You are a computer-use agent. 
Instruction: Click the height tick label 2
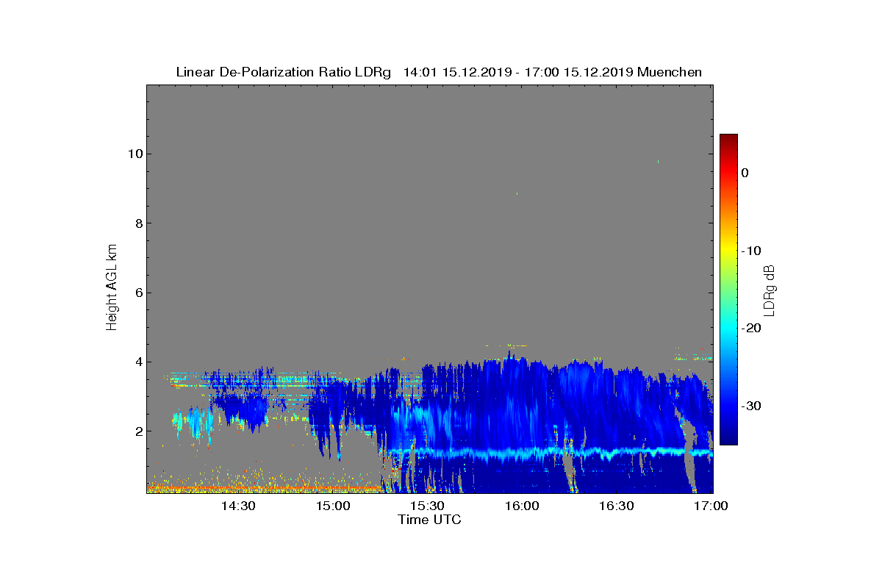[x=137, y=431]
